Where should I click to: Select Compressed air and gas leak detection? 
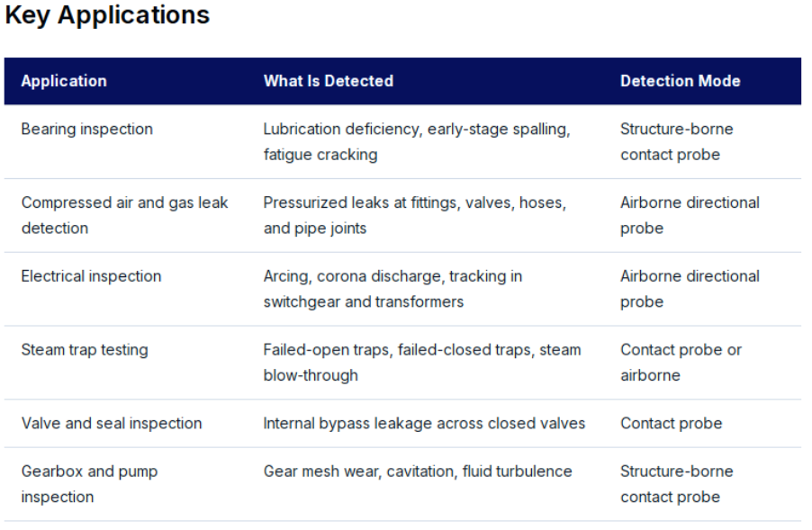124,215
